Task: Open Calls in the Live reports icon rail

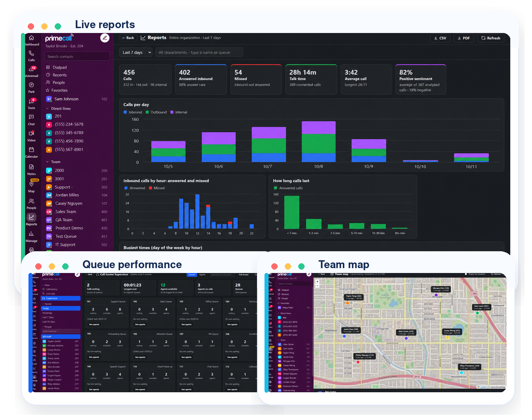Action: point(31,56)
